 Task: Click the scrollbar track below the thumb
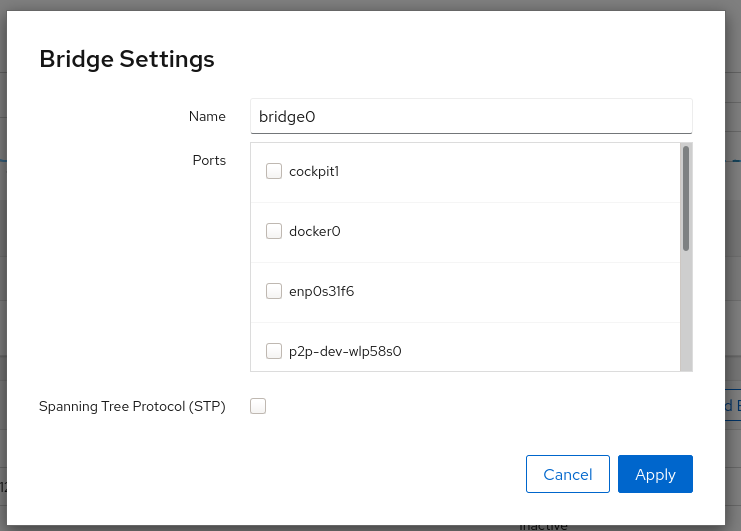686,310
